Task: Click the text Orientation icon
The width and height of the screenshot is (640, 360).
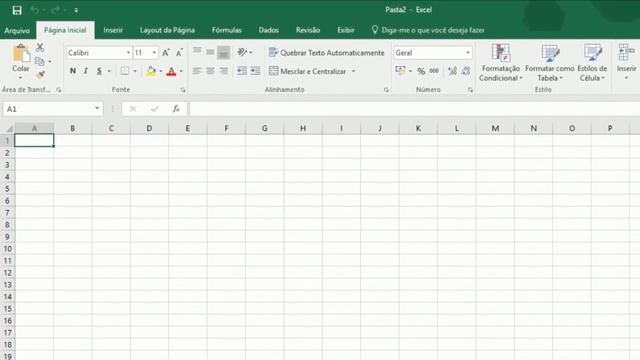Action: [242, 52]
